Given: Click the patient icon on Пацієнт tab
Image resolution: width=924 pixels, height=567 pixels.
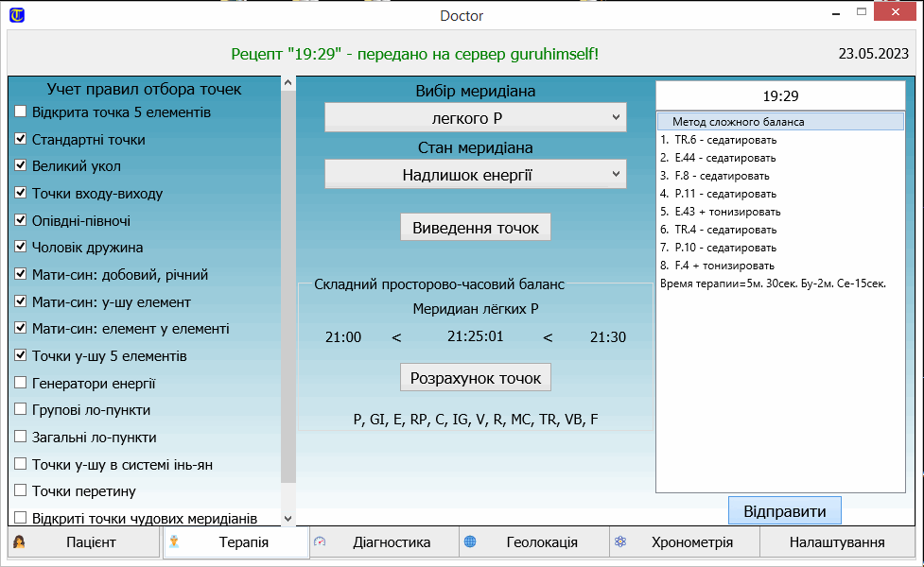Looking at the screenshot, I should click(19, 542).
